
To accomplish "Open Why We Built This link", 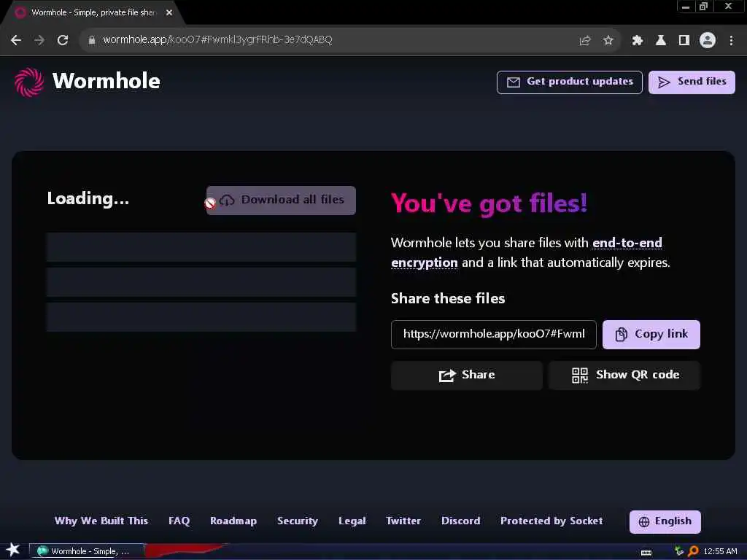I will coord(101,521).
